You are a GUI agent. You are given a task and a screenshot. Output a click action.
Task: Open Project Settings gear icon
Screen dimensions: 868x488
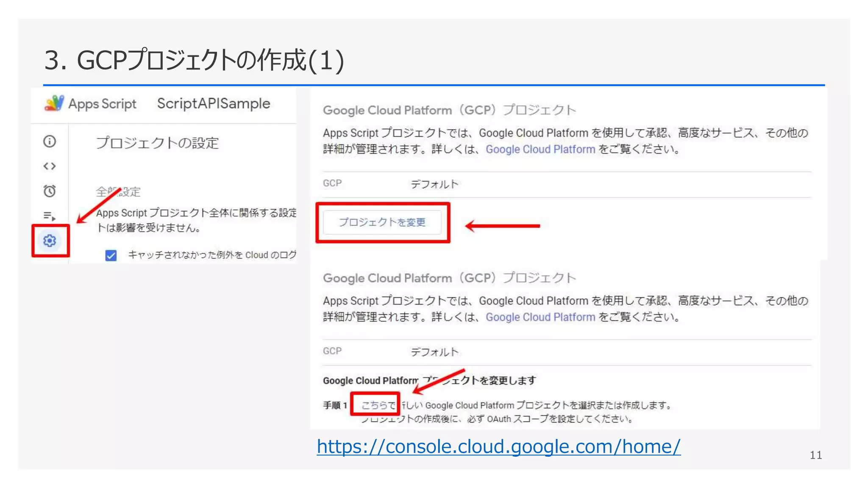point(50,241)
